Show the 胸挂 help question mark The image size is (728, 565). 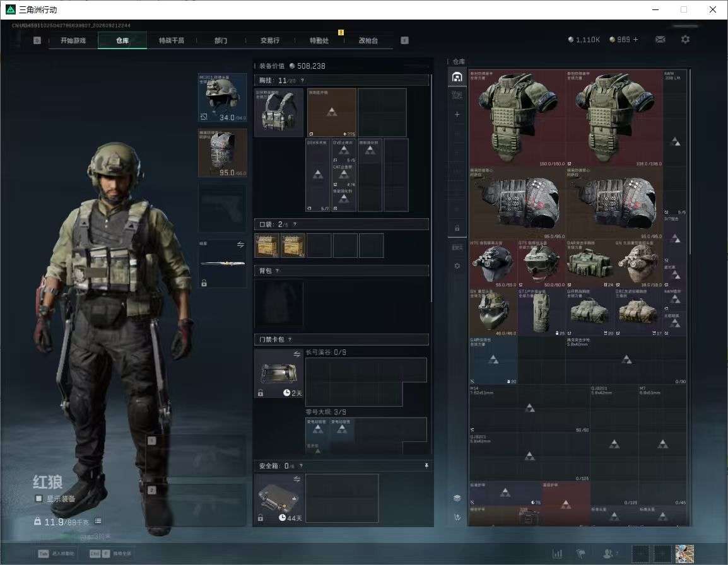302,81
